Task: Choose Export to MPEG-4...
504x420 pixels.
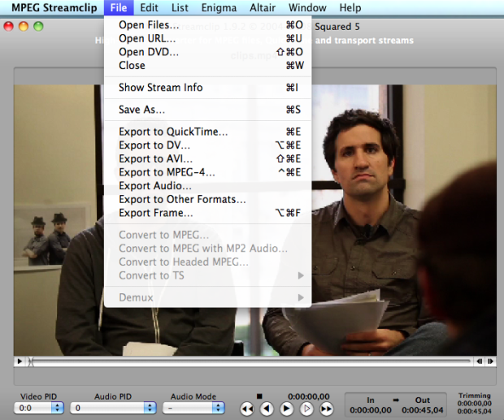Action: 207,172
